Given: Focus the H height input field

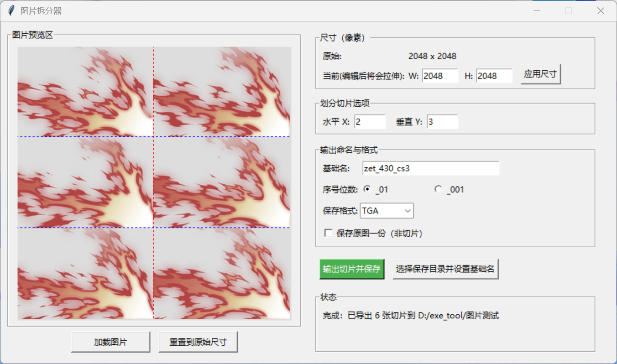Looking at the screenshot, I should pos(494,76).
